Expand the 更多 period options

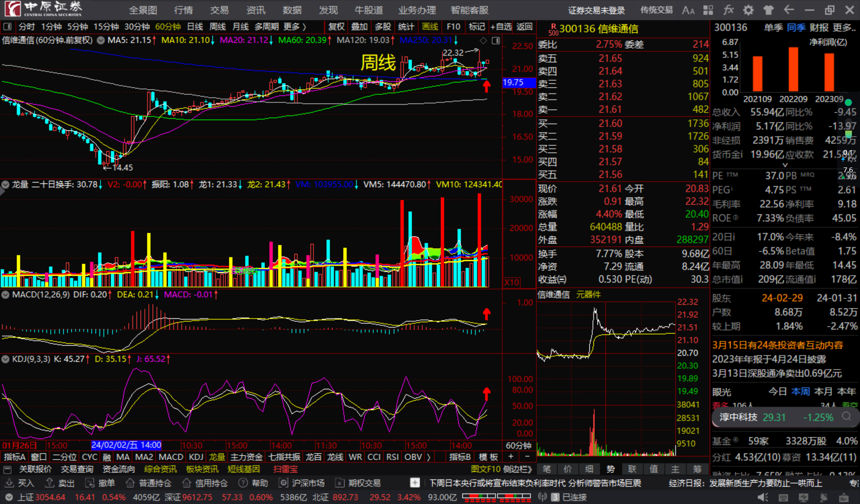[294, 27]
